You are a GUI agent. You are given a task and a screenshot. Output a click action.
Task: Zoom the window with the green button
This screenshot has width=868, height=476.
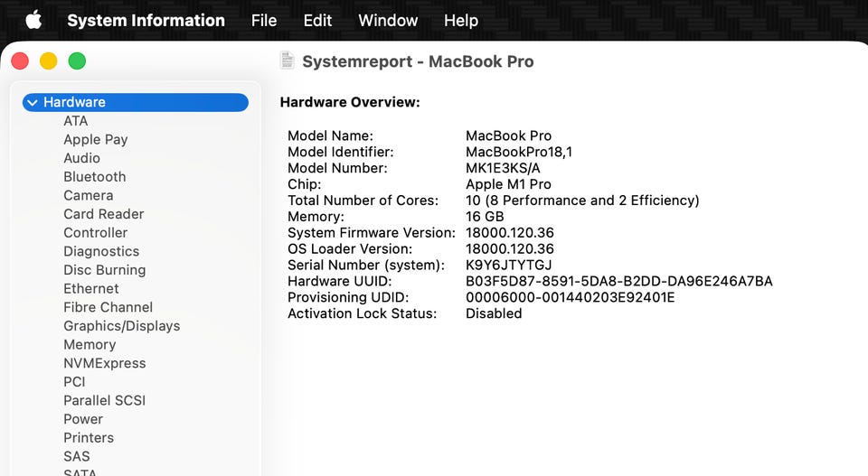coord(77,61)
